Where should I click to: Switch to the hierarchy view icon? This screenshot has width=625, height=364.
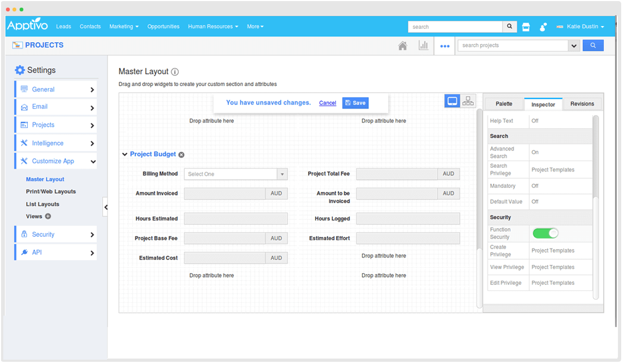point(468,101)
